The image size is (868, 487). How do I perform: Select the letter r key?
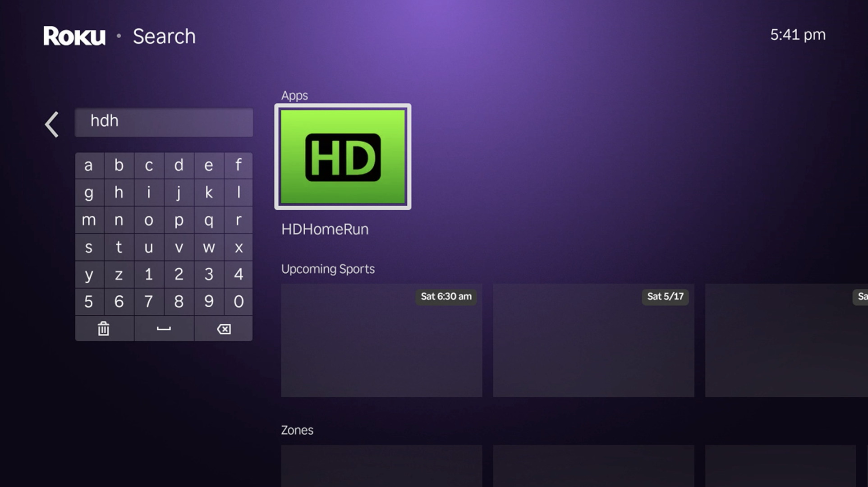[239, 220]
